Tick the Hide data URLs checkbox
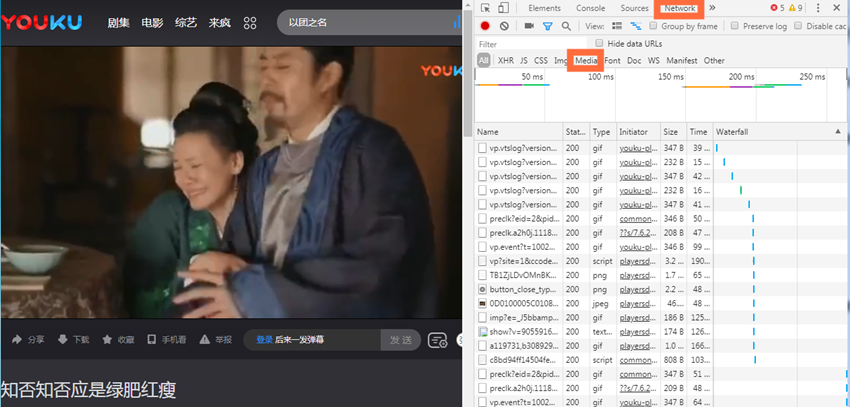Screen dimensions: 850x407 pos(599,44)
